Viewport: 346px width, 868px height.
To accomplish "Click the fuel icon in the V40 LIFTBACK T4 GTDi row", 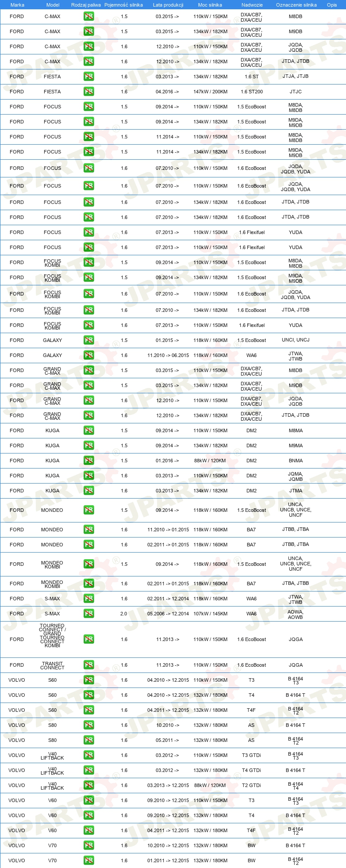I will (88, 770).
